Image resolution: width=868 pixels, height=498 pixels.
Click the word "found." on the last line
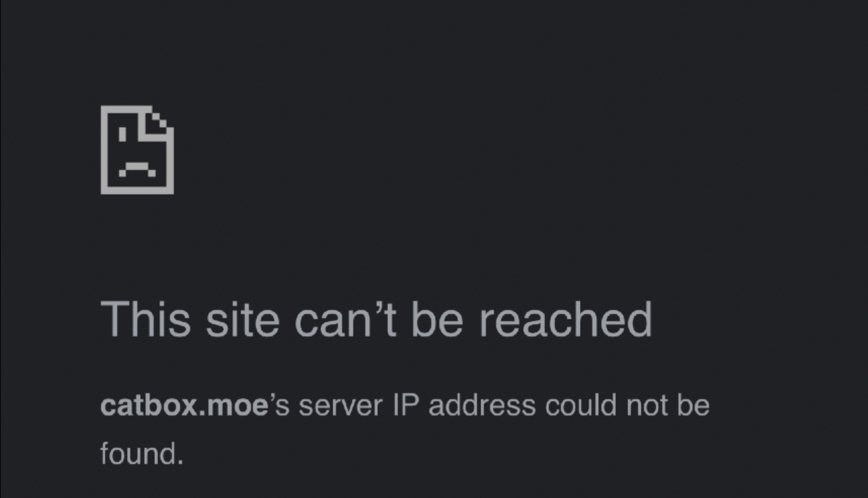(x=142, y=453)
